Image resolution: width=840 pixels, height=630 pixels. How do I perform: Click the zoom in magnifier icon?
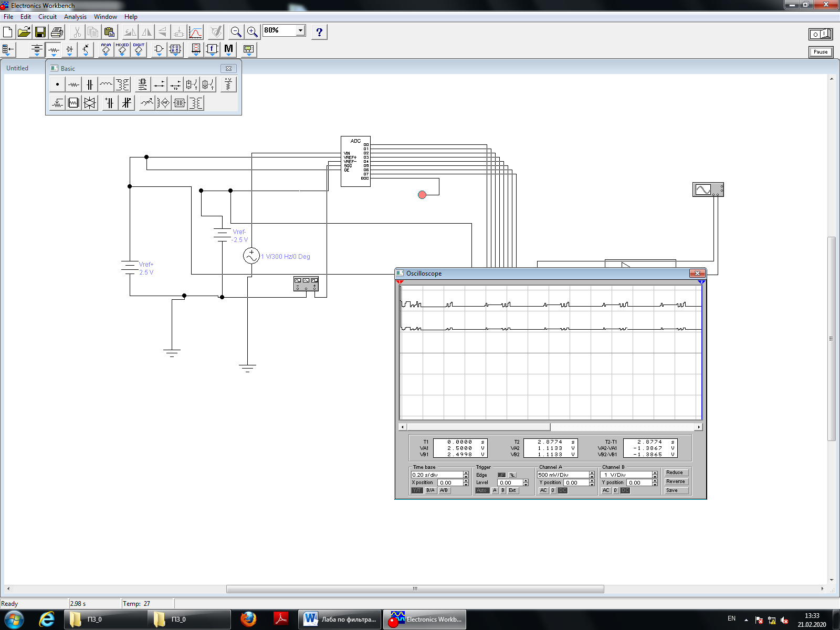253,32
